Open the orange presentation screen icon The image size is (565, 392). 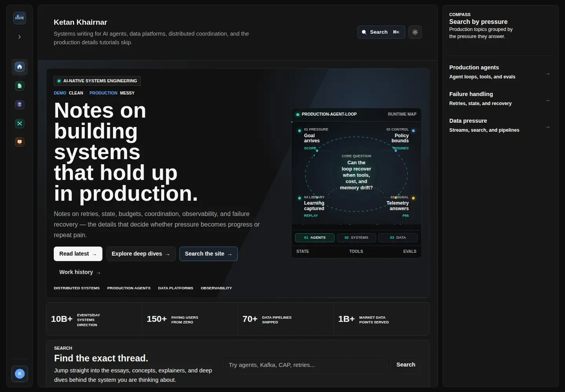20,142
